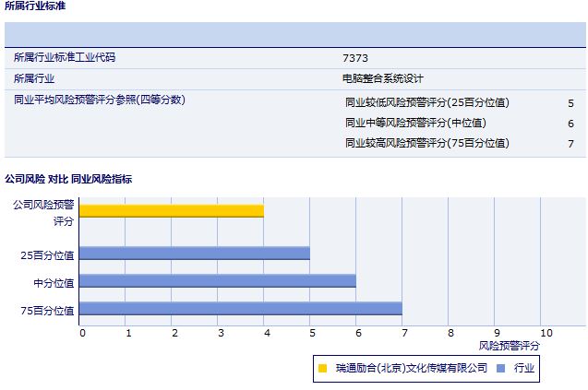Screen dimensions: 588x390
Task: Click the blue 行业 legend swatch
Action: [499, 369]
